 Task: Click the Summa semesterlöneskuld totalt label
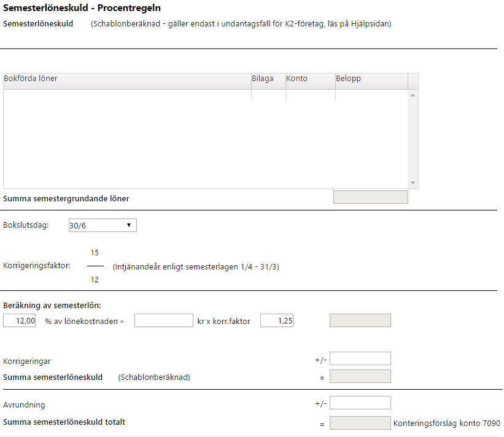click(64, 422)
